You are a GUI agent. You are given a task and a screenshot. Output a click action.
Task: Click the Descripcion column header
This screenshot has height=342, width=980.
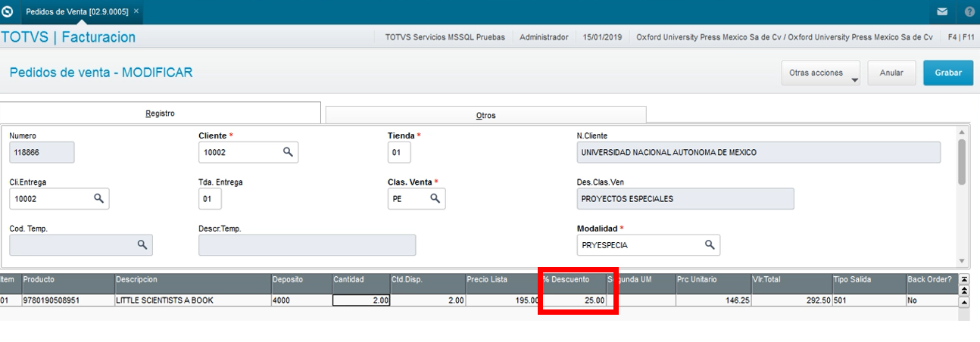(x=192, y=284)
